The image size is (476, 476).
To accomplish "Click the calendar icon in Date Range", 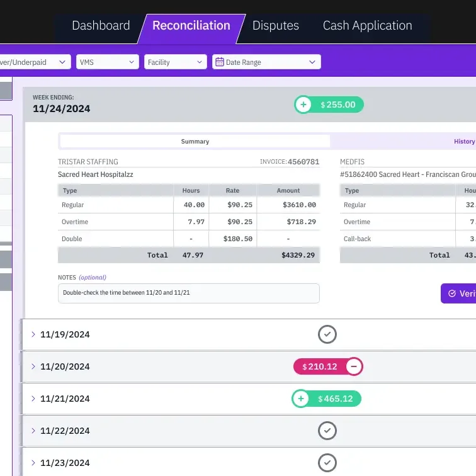I will point(220,62).
